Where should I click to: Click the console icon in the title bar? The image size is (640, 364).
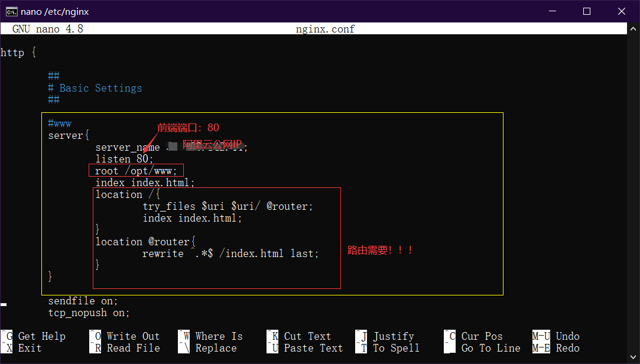click(x=11, y=11)
